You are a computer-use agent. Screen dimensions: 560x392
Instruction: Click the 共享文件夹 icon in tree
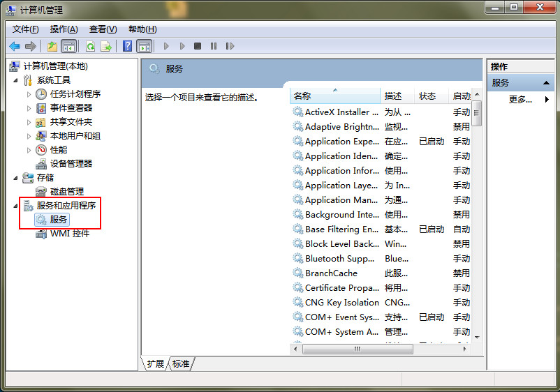coord(40,122)
